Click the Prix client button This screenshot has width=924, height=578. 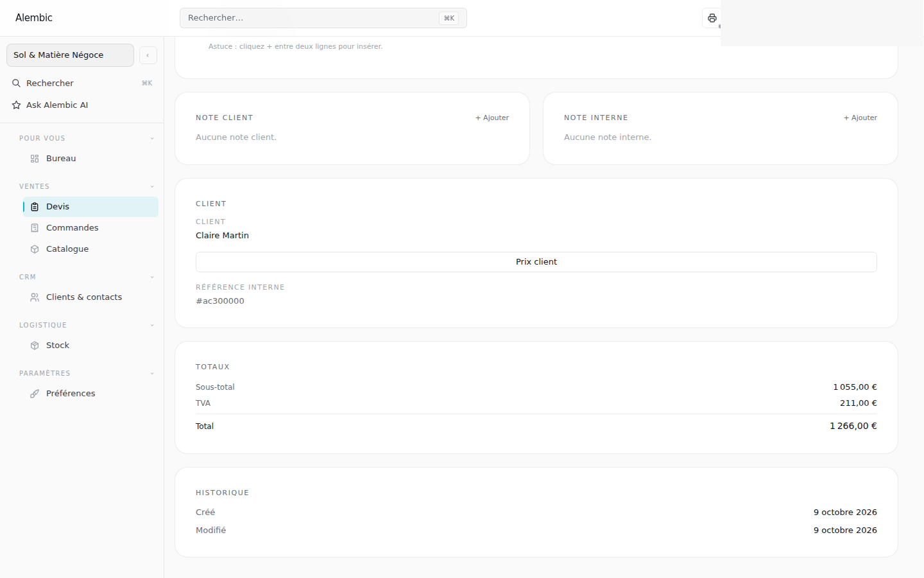[x=536, y=262]
